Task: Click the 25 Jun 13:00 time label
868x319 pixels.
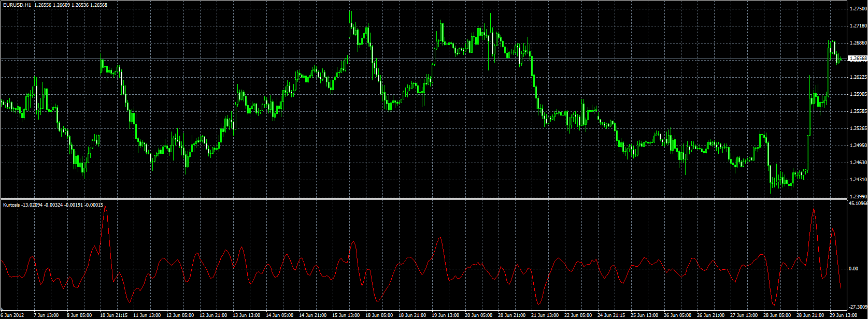Action: pos(644,315)
